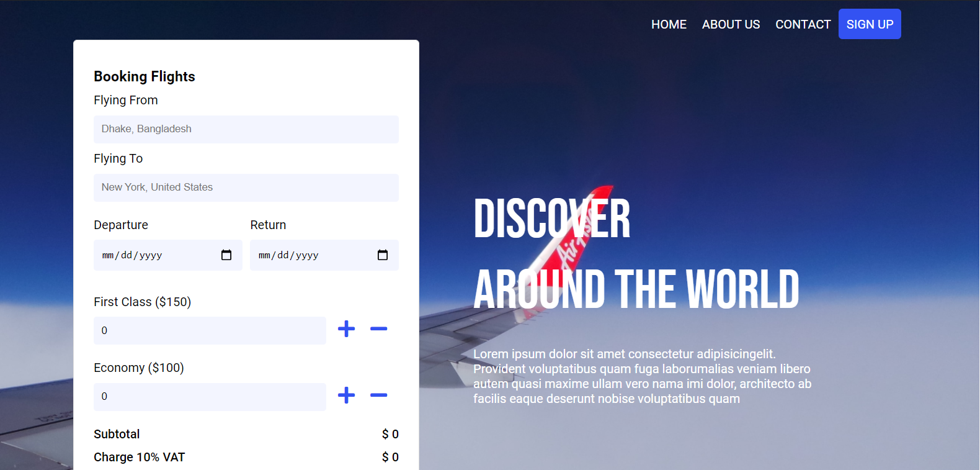The image size is (980, 470).
Task: Open the Return calendar picker icon
Action: (x=383, y=255)
